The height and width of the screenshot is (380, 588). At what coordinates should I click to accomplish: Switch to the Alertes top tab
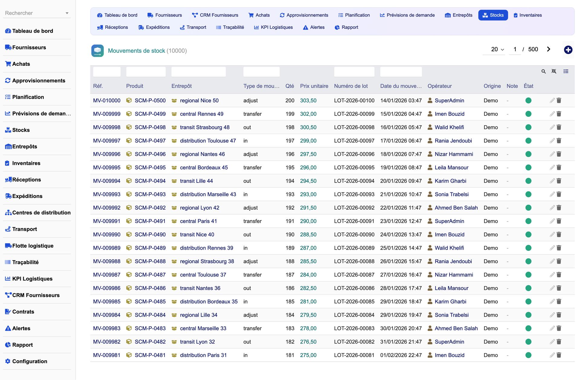pyautogui.click(x=314, y=27)
